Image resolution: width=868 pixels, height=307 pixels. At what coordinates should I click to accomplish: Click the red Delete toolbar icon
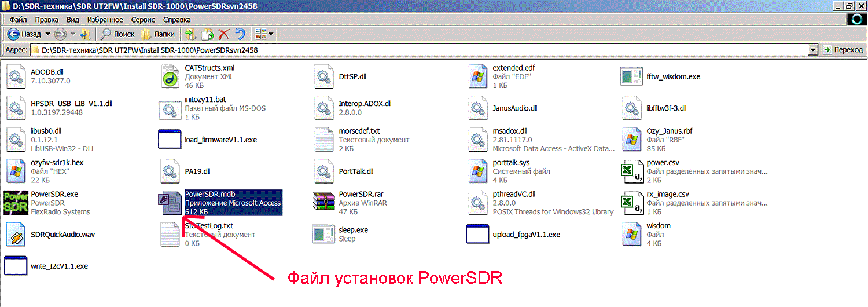coord(223,34)
